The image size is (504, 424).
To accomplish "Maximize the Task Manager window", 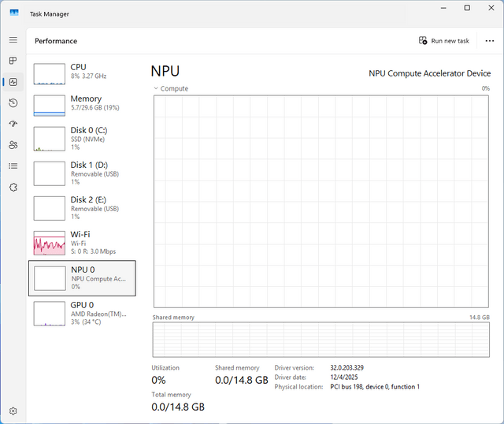I will (x=467, y=8).
